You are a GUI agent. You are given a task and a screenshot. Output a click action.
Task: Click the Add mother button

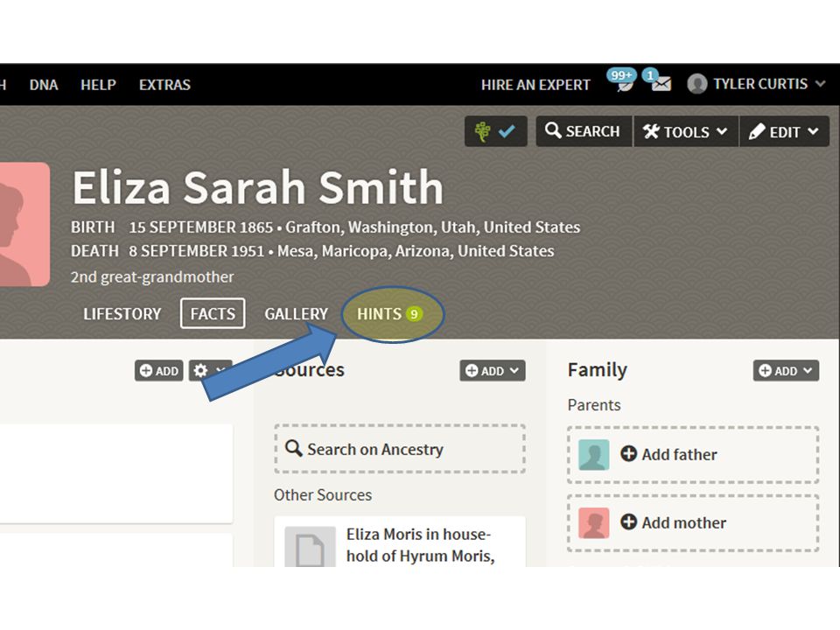coord(693,523)
